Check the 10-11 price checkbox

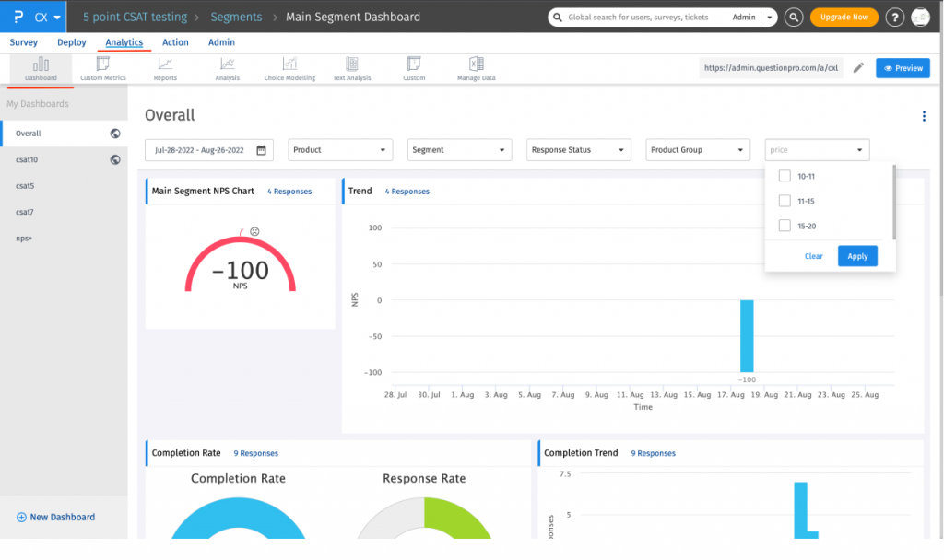(785, 176)
